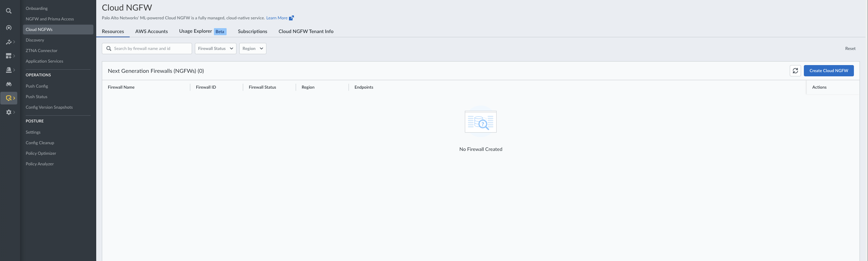The image size is (868, 261).
Task: Open the alarm siren incidents icon
Action: (9, 70)
